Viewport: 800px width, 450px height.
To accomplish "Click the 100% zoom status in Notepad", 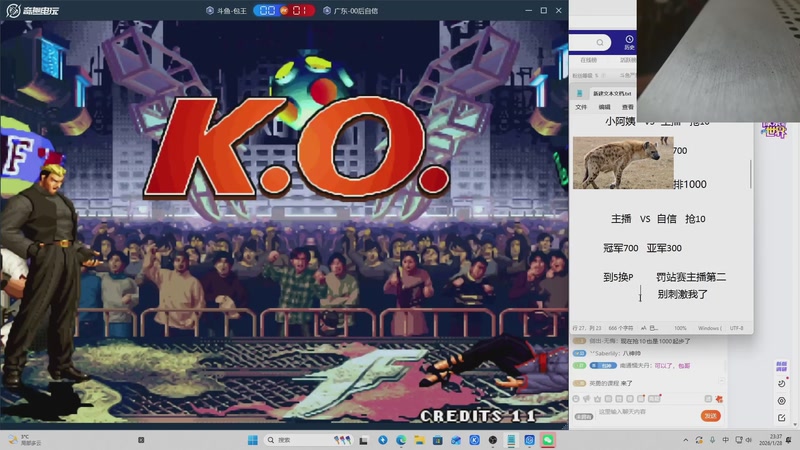I will pos(680,328).
